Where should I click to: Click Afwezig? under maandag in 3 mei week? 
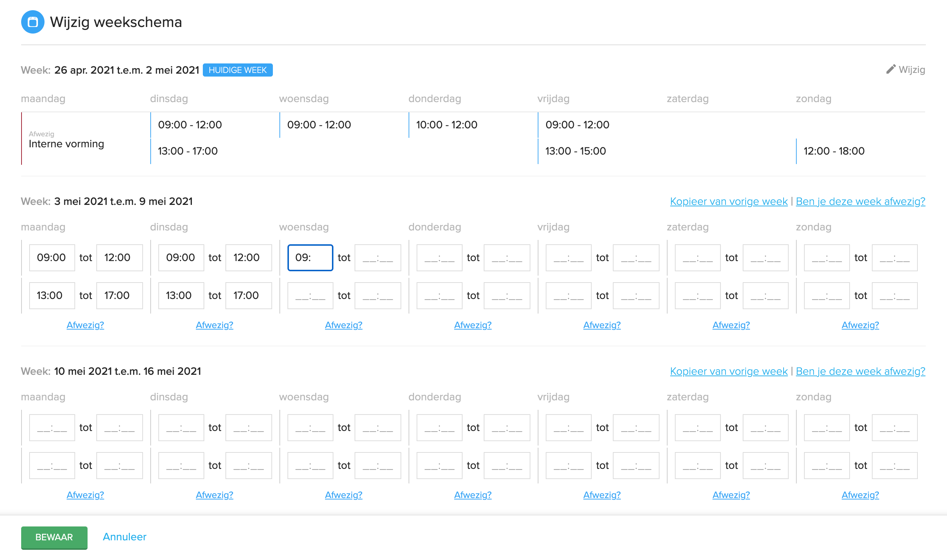pos(85,325)
